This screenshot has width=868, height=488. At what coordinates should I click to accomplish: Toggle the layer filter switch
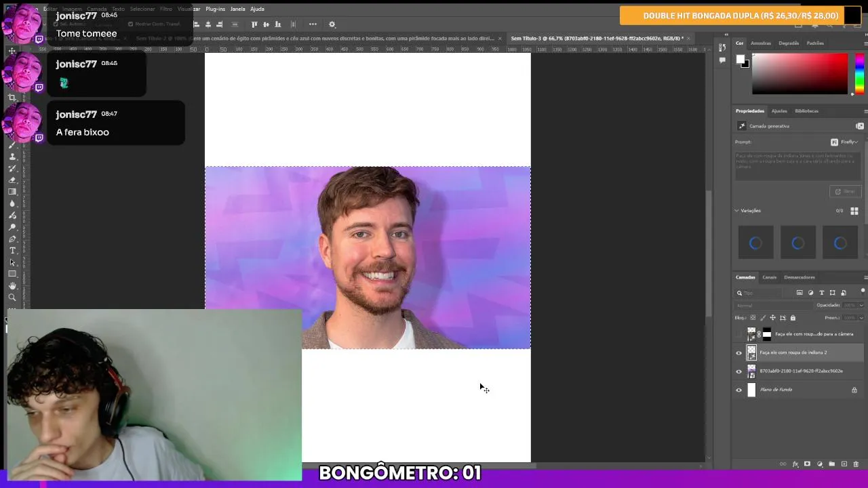click(863, 291)
